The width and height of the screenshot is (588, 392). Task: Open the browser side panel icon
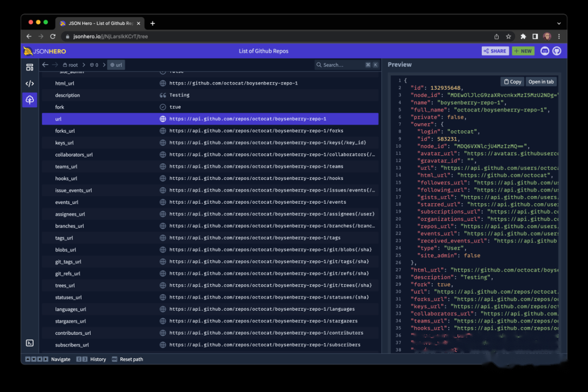(x=535, y=36)
